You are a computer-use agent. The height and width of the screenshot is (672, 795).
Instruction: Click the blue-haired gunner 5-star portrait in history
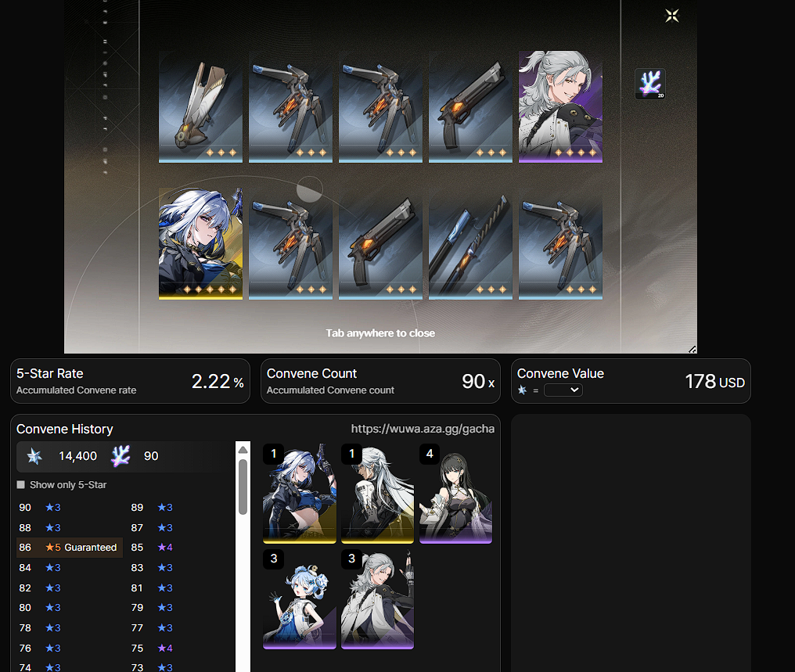click(299, 493)
